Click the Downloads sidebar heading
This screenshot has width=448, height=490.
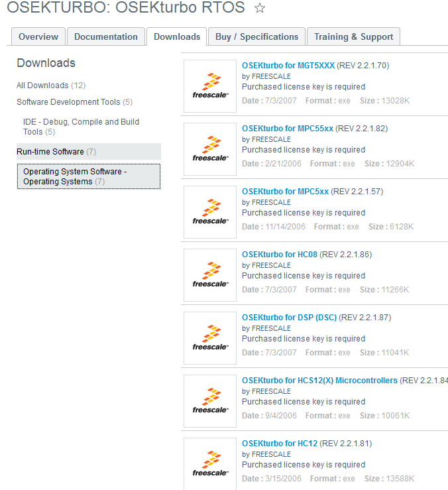coord(46,63)
